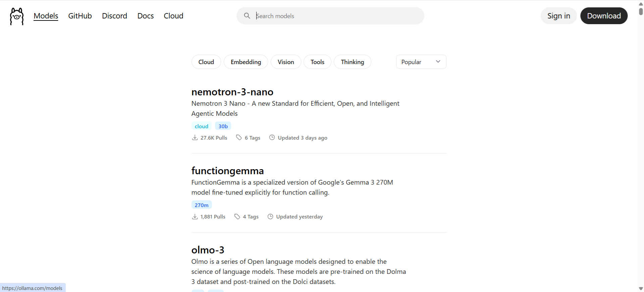Focus the Search models input field
Viewport: 644px width, 292px height.
(335, 16)
